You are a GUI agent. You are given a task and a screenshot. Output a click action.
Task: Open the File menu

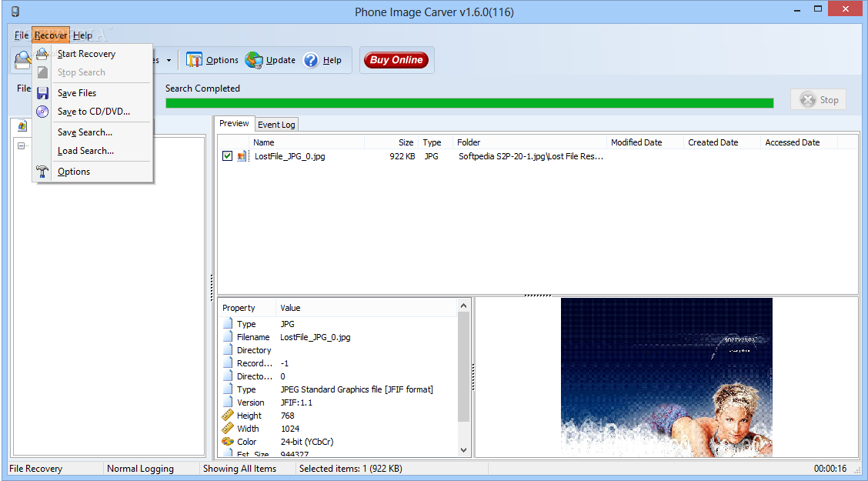click(x=22, y=35)
